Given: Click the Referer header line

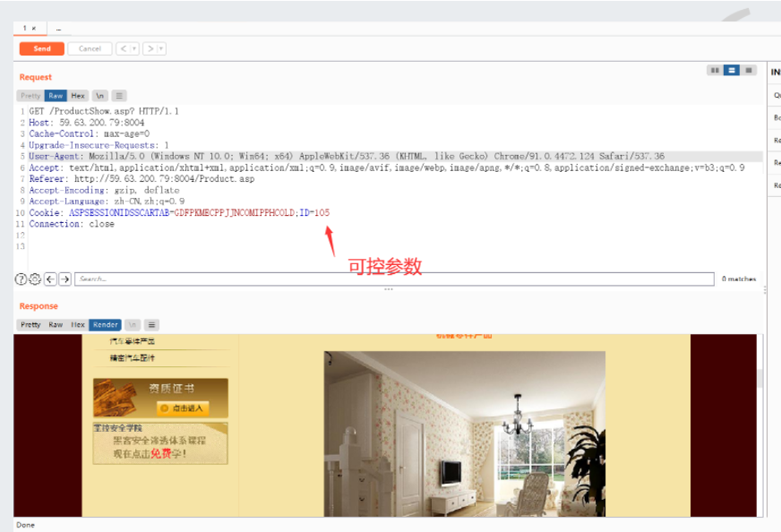Looking at the screenshot, I should coord(142,179).
